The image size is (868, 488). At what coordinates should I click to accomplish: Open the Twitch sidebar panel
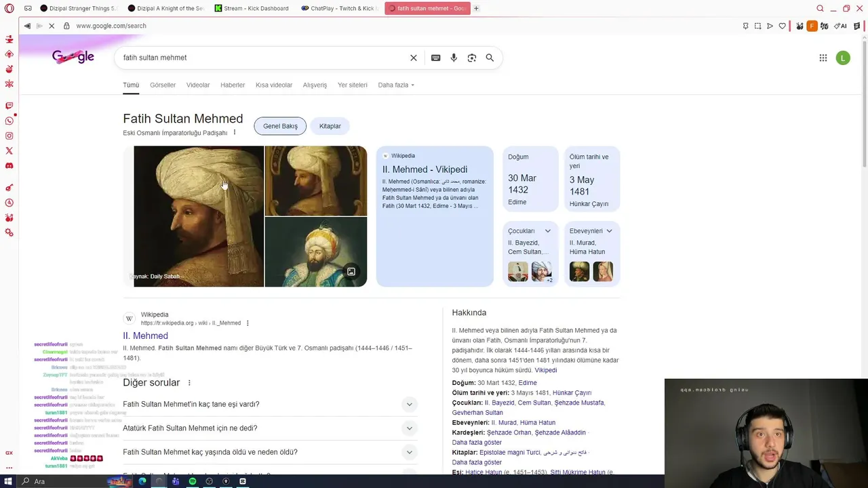pyautogui.click(x=9, y=106)
